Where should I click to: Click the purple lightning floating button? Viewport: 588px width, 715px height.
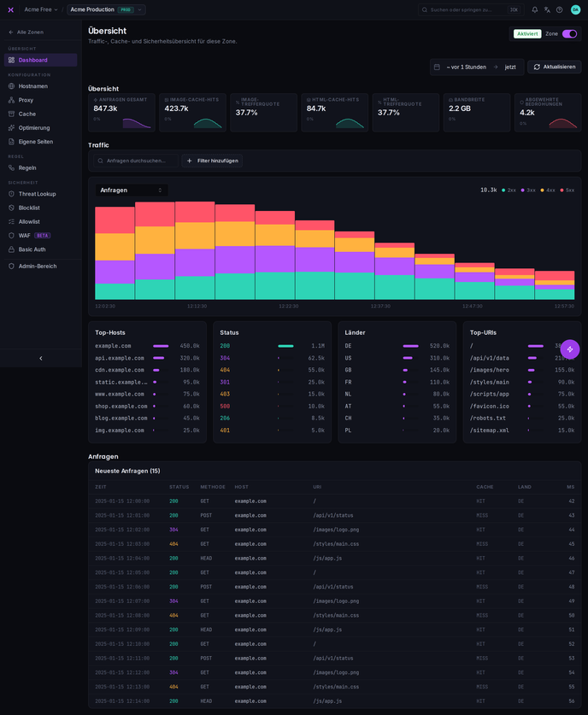[x=570, y=349]
